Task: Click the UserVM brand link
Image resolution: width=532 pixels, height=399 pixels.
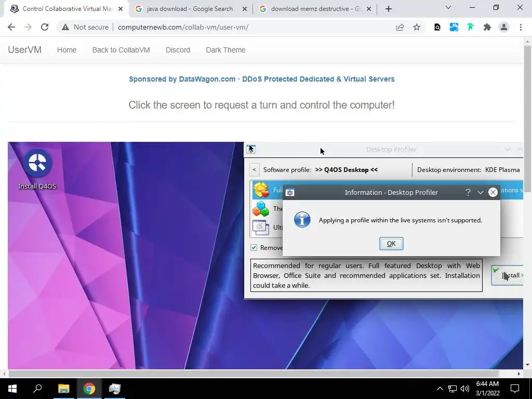Action: point(25,50)
